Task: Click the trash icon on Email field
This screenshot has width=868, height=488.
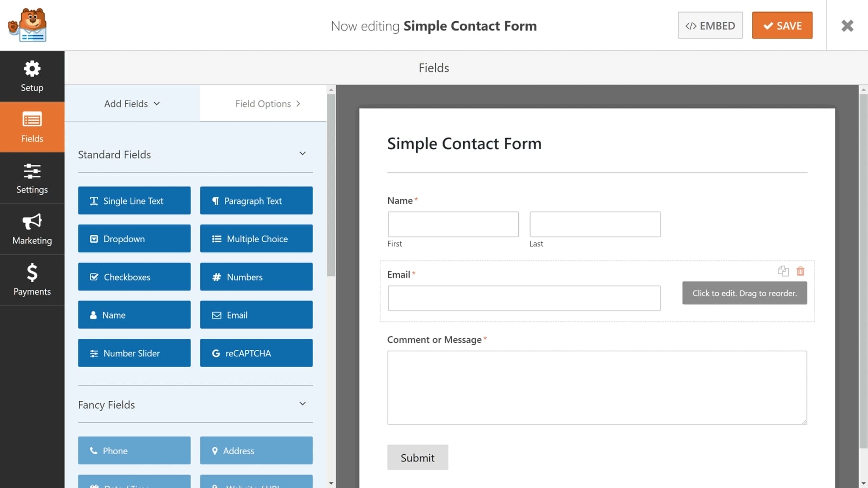Action: tap(800, 271)
